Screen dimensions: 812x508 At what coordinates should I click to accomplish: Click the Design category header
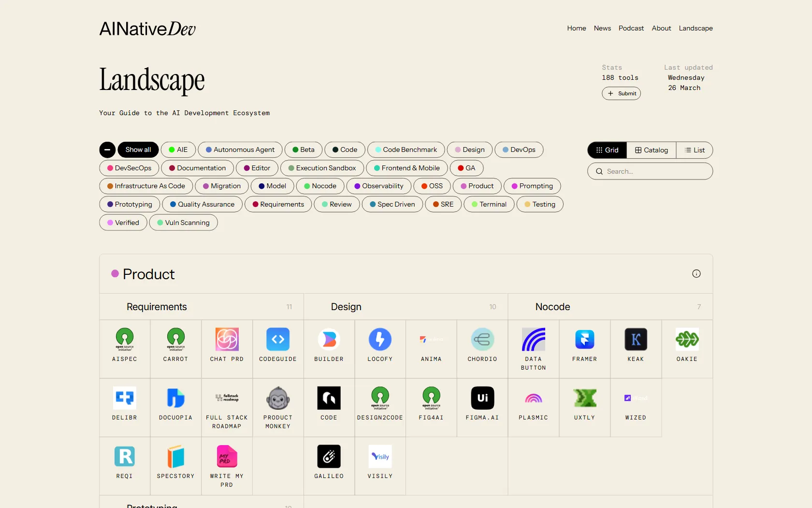[x=346, y=307]
